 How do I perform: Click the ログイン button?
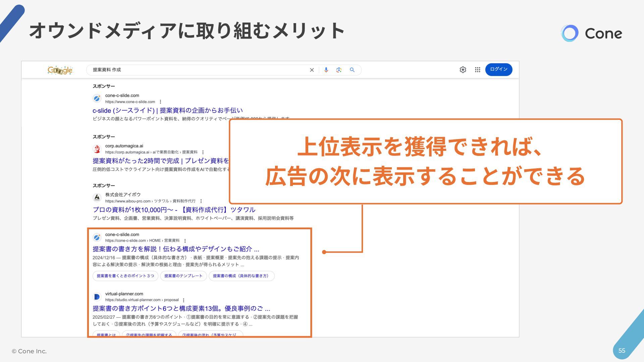(498, 69)
